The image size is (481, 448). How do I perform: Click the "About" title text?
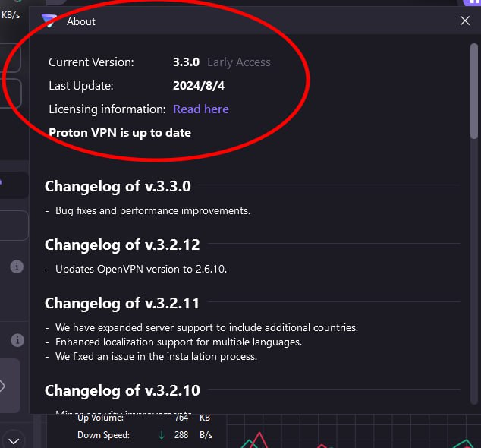pyautogui.click(x=81, y=21)
